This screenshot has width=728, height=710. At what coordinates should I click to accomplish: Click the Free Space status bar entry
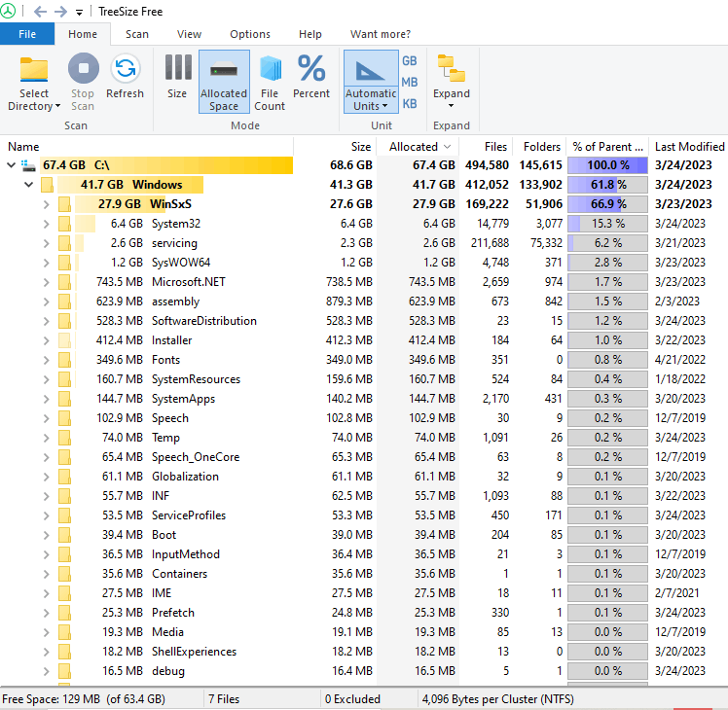(x=84, y=699)
